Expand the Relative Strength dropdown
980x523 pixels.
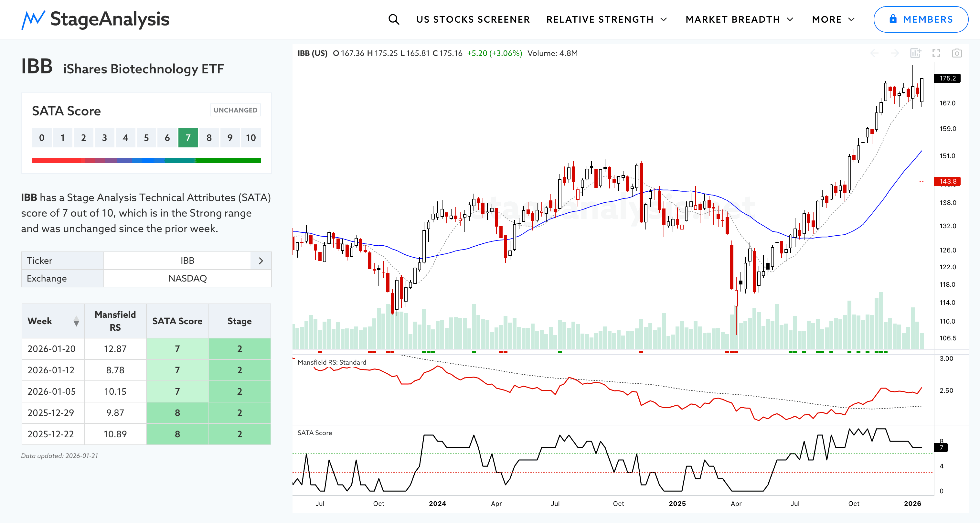pyautogui.click(x=606, y=19)
